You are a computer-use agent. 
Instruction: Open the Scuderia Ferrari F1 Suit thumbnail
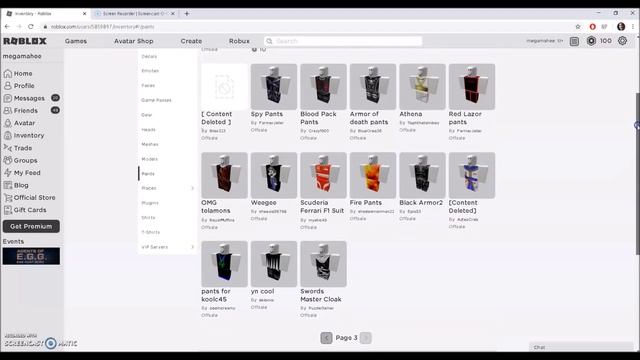(323, 175)
